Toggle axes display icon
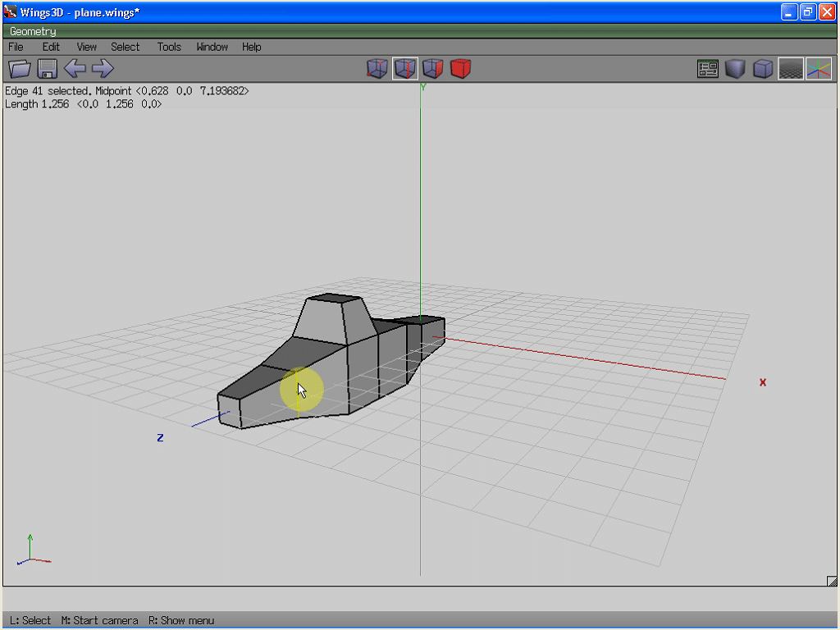This screenshot has width=840, height=630. pyautogui.click(x=819, y=69)
